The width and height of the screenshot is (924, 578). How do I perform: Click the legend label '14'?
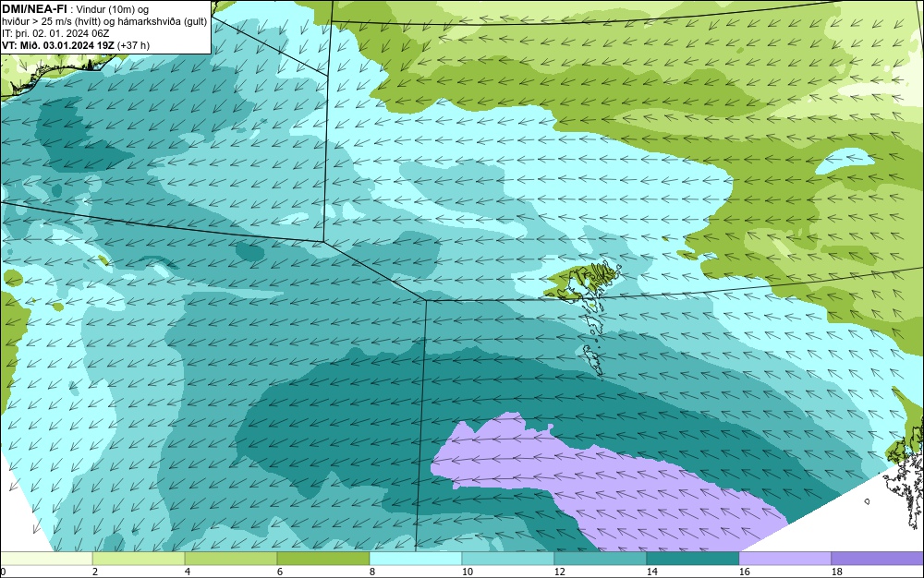(651, 572)
